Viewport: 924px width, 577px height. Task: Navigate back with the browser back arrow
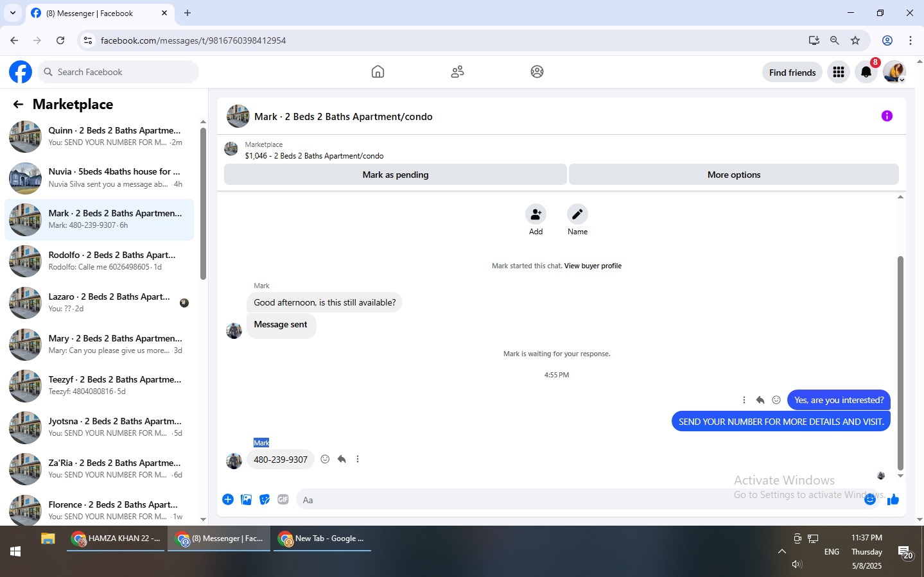click(x=14, y=40)
